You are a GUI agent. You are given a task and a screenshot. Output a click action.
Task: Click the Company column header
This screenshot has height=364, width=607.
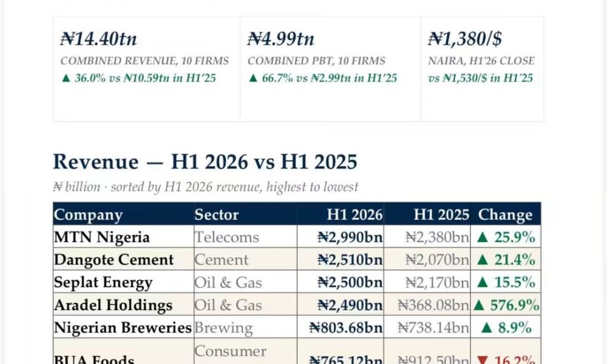[x=88, y=215]
